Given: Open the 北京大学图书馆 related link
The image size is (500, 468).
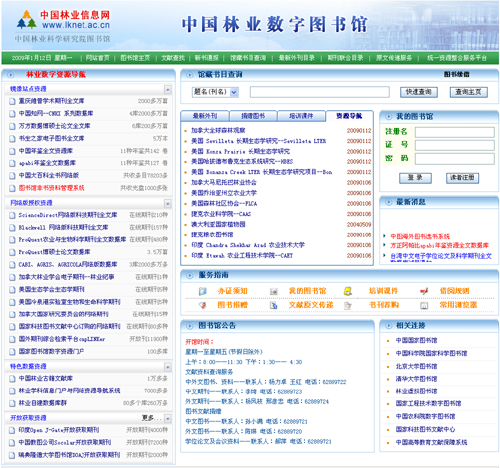Looking at the screenshot, I should [x=416, y=367].
